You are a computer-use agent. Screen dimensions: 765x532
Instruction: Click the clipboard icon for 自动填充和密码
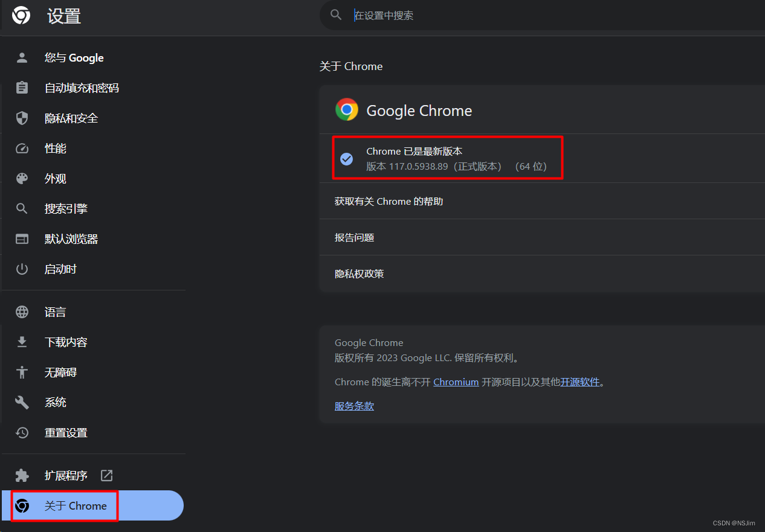(22, 88)
